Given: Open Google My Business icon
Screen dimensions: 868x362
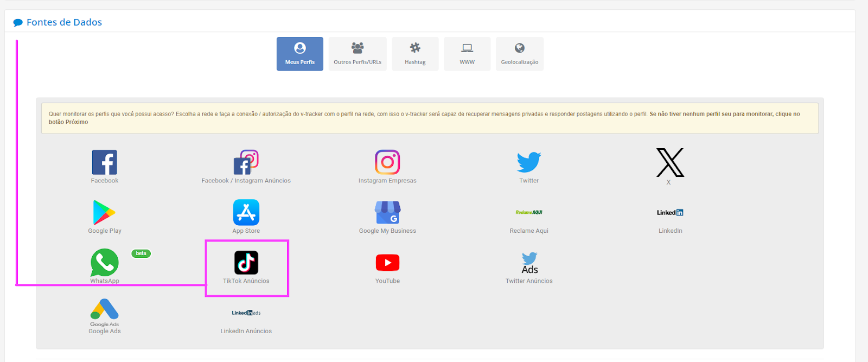Looking at the screenshot, I should click(387, 212).
